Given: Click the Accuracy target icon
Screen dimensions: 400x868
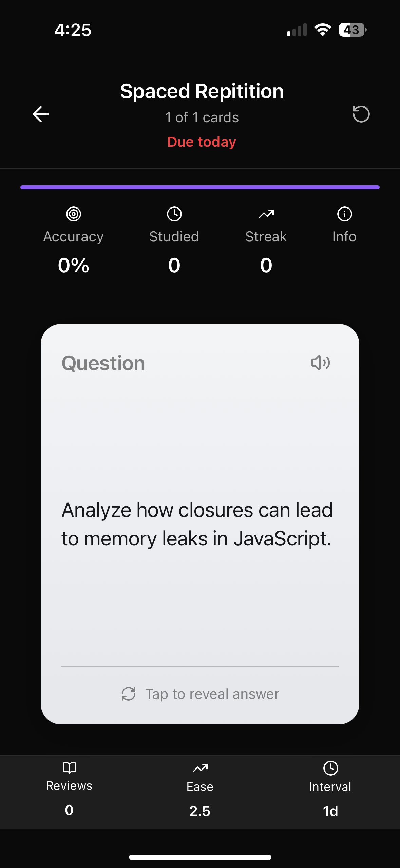Looking at the screenshot, I should tap(73, 214).
